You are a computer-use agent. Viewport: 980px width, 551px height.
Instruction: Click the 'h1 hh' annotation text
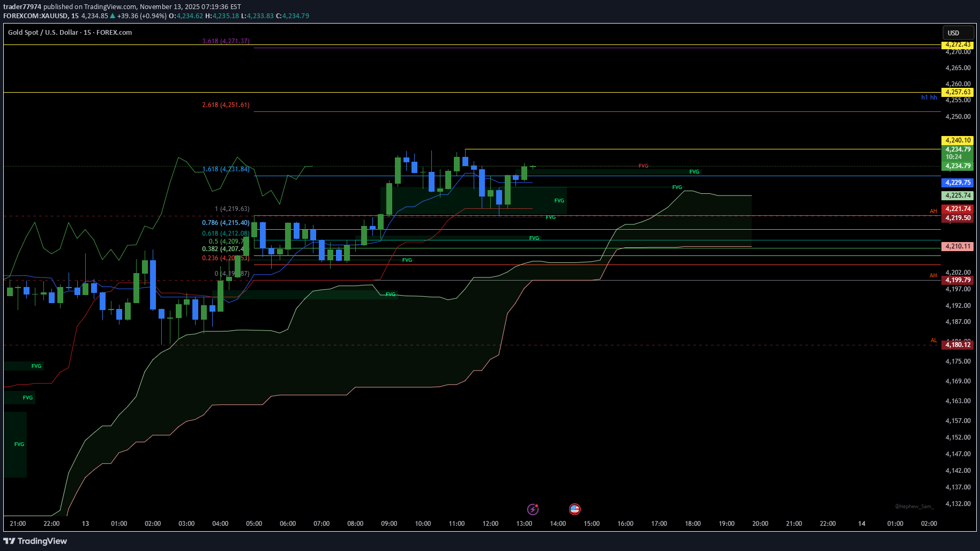click(929, 97)
